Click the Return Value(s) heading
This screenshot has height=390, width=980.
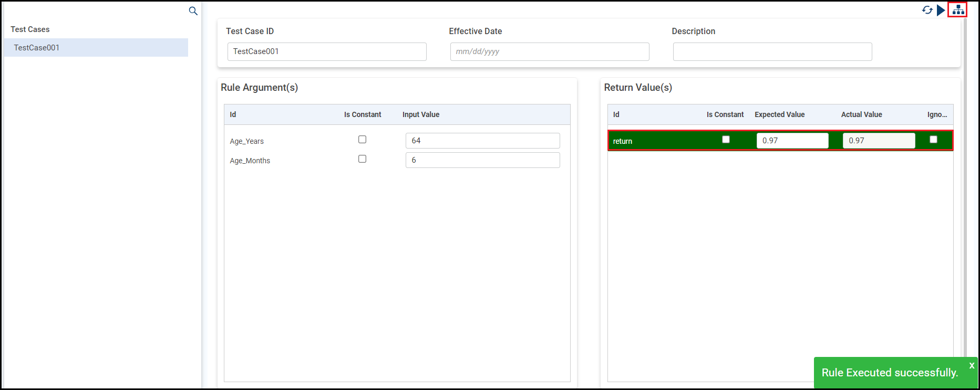coord(638,88)
